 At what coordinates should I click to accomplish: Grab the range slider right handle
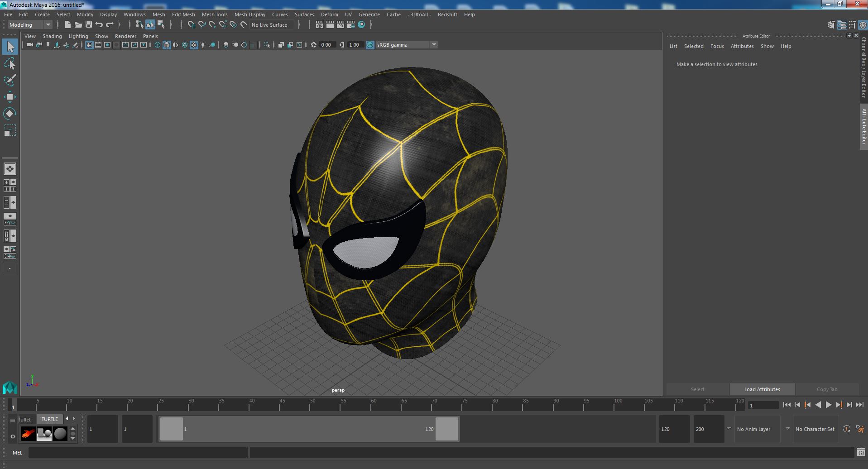click(x=447, y=429)
